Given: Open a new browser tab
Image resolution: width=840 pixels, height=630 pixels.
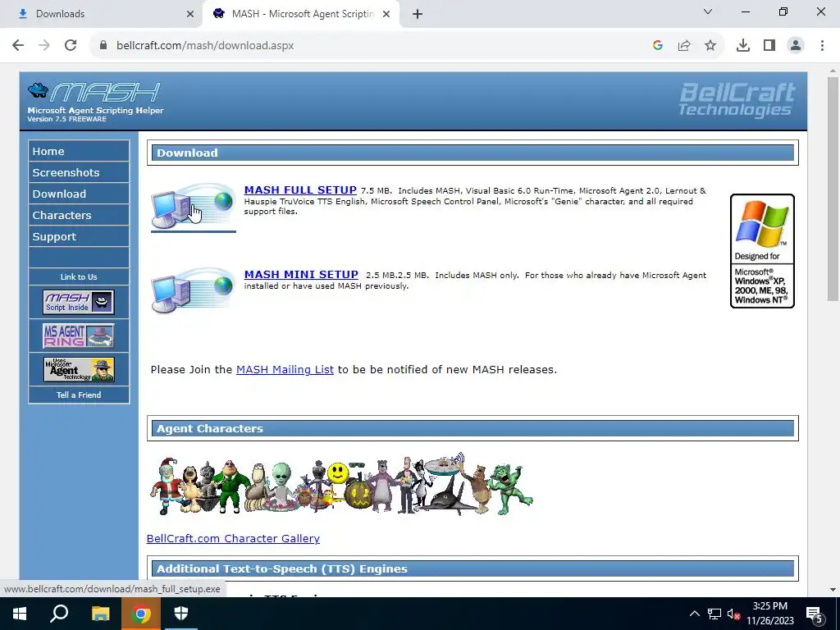Looking at the screenshot, I should pos(418,14).
